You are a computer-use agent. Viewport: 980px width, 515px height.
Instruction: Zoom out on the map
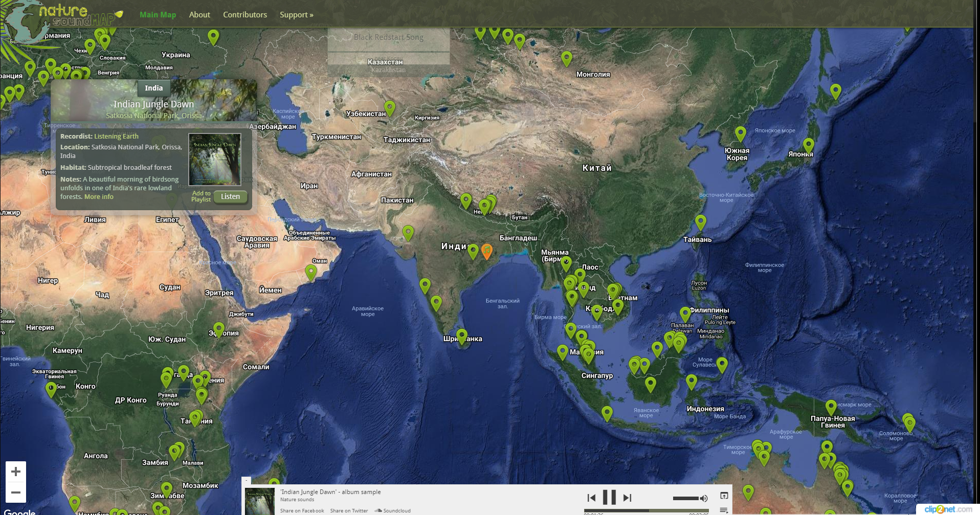pyautogui.click(x=16, y=492)
